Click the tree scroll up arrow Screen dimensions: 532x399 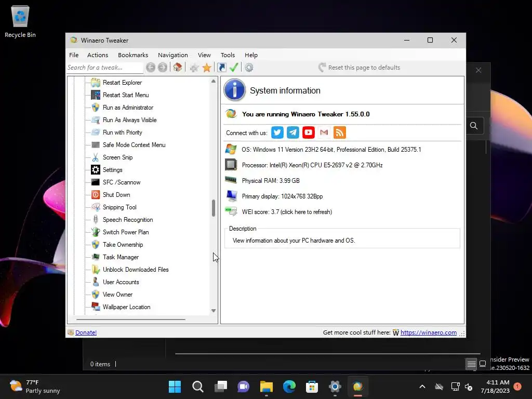pos(214,81)
